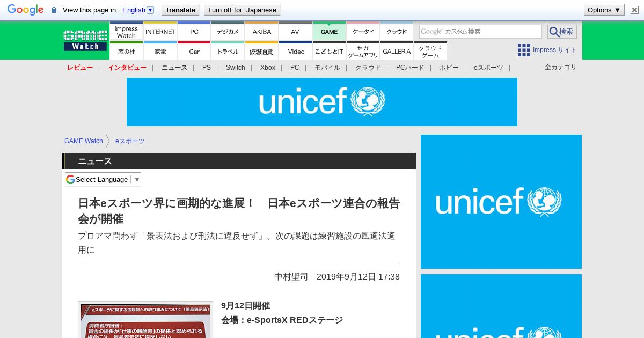Click the Impress サイト link
Viewport: 644px width, 338px height.
[554, 50]
